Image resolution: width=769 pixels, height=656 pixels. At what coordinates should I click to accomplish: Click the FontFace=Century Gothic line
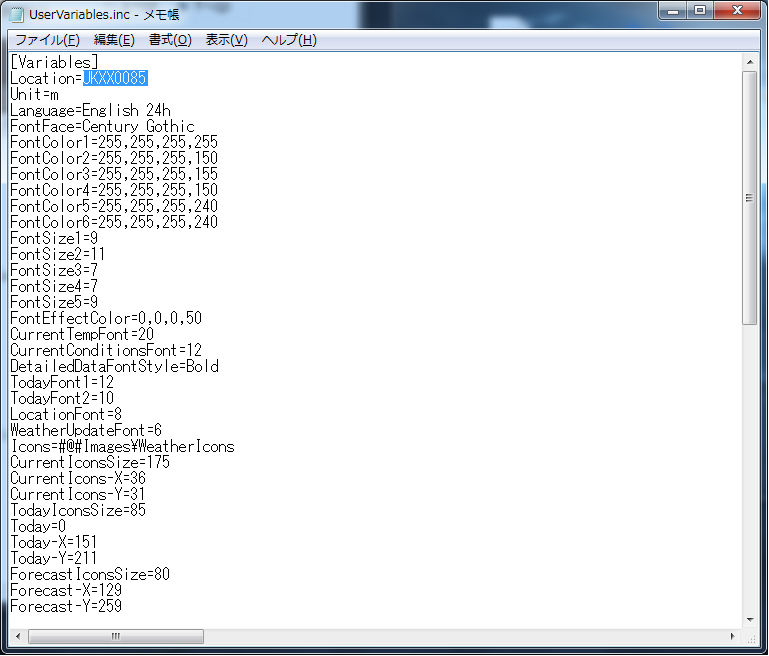tap(103, 126)
